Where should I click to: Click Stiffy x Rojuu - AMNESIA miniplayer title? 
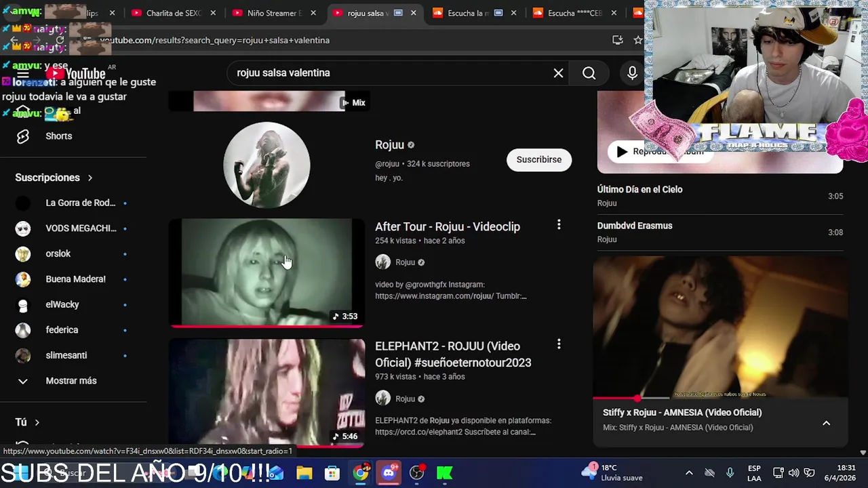click(682, 412)
